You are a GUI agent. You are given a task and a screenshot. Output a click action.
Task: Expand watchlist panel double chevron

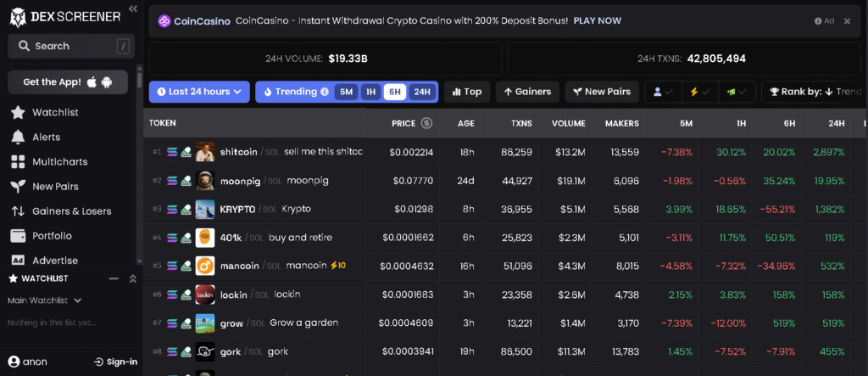(x=133, y=278)
